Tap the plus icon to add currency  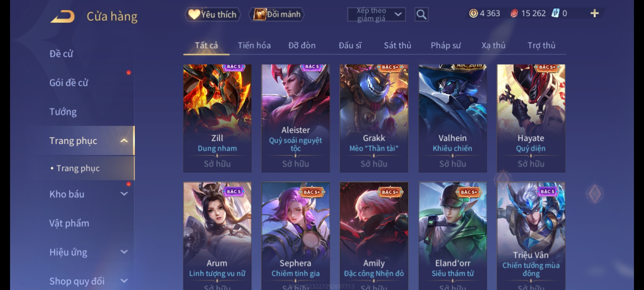tap(595, 13)
